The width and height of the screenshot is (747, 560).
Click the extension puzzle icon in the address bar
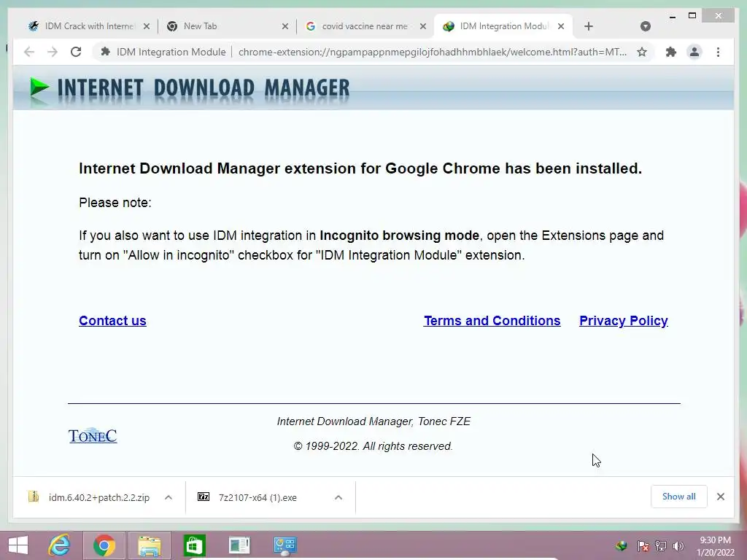click(x=106, y=52)
